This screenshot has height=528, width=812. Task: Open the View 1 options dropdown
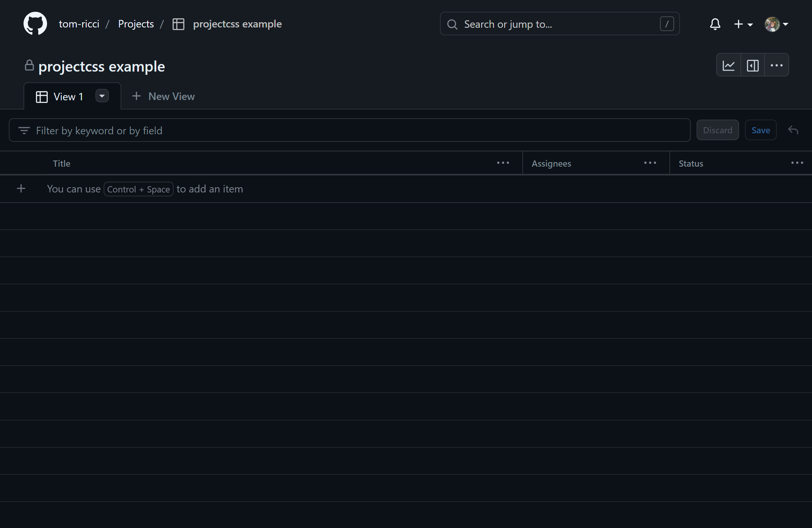point(102,96)
